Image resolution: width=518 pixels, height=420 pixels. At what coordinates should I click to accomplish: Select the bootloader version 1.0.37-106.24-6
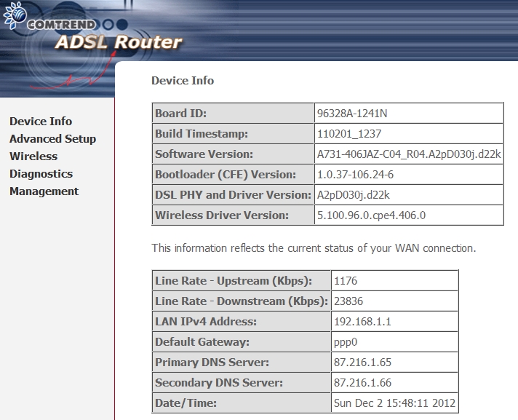coord(355,175)
